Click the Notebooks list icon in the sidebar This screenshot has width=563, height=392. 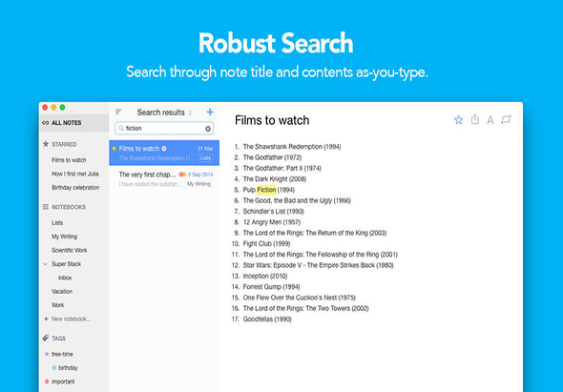click(46, 207)
